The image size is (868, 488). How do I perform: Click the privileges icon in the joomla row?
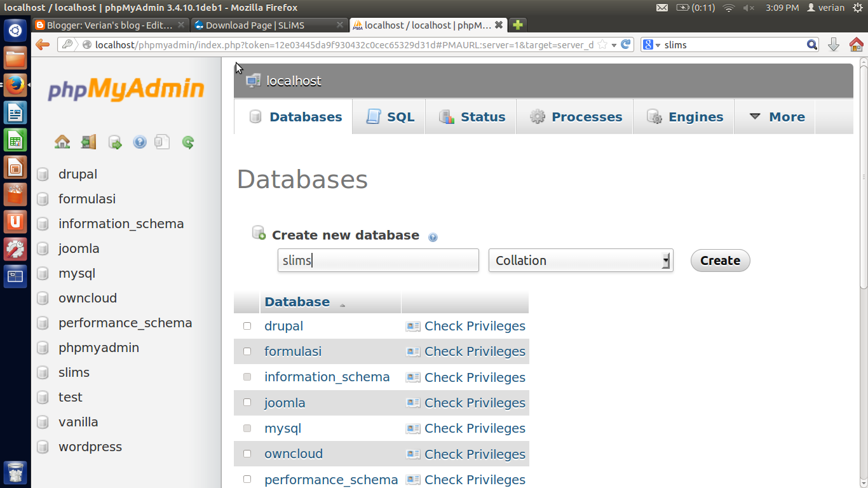pyautogui.click(x=413, y=403)
